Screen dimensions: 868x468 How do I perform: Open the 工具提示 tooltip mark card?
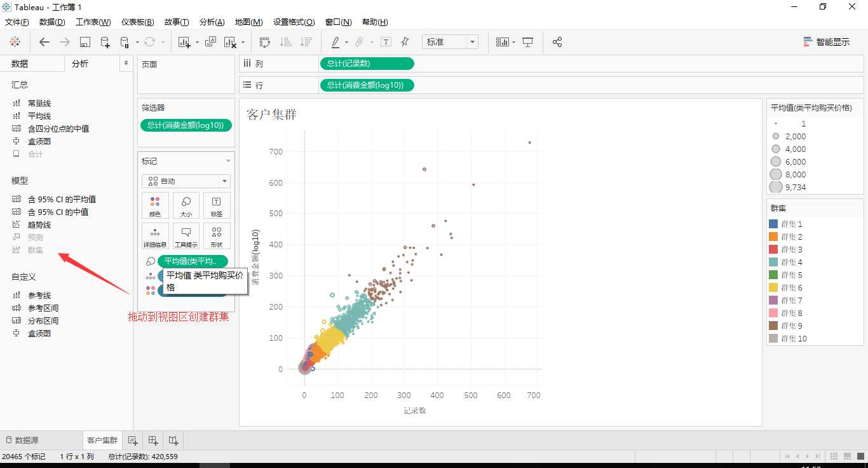click(x=186, y=236)
